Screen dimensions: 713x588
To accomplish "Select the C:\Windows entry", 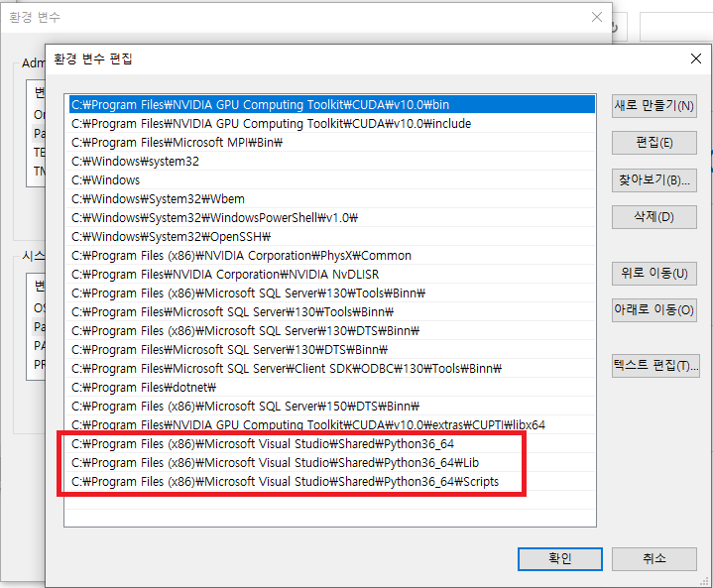I will (x=331, y=180).
